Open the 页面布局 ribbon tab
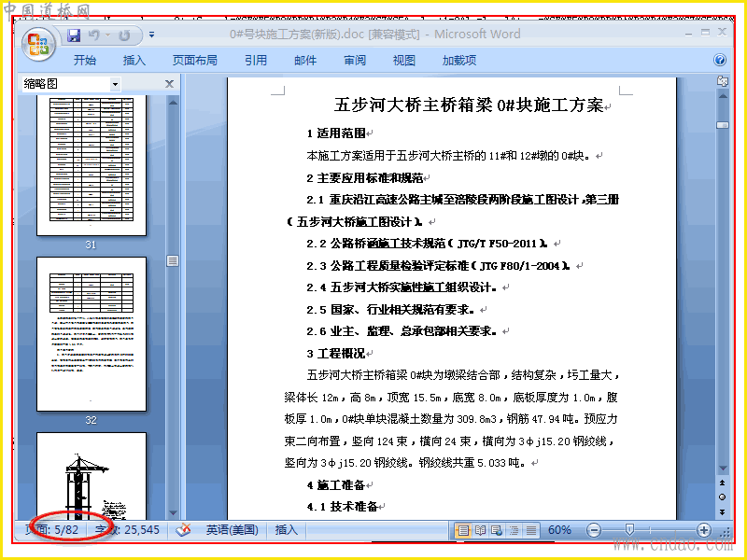The image size is (747, 560). pyautogui.click(x=194, y=61)
